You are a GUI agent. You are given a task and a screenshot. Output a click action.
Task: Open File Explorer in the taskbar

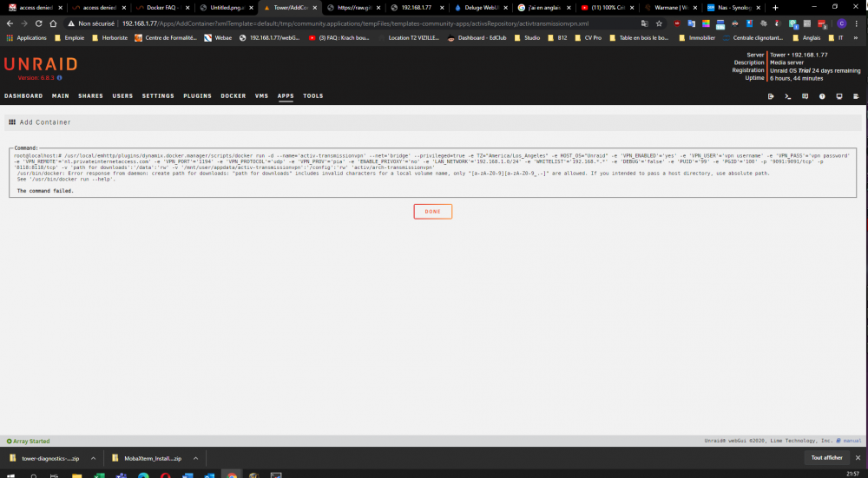[x=77, y=475]
